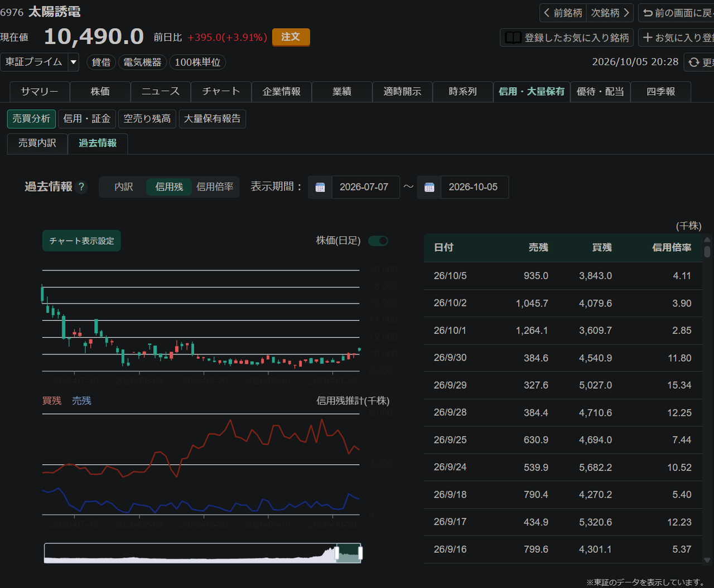Screen dimensions: 714x588
Task: Toggle the 売残 chart legend
Action: point(81,401)
